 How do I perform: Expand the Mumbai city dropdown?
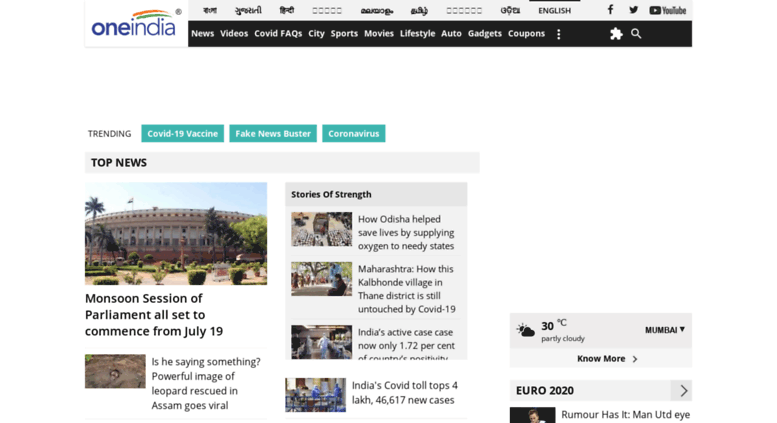[x=665, y=329]
